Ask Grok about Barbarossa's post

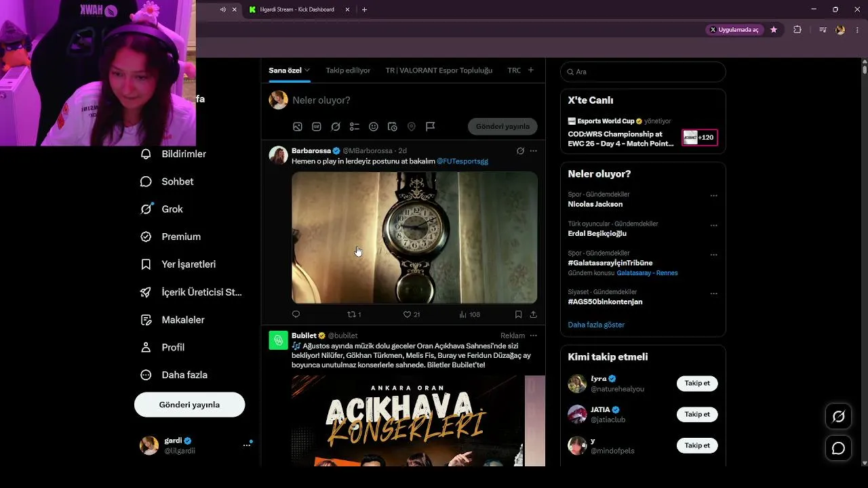520,150
